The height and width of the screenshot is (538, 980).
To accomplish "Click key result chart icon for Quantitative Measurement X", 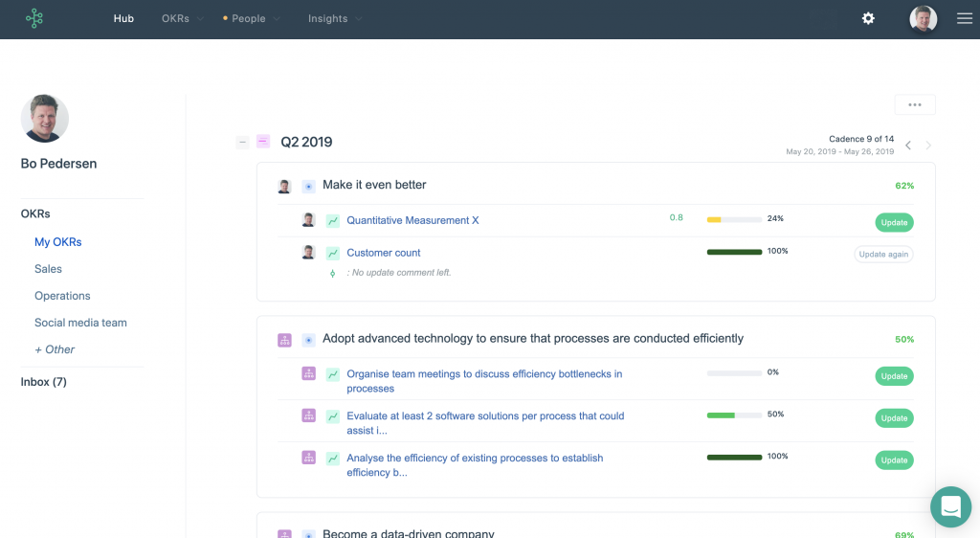I will pyautogui.click(x=332, y=220).
